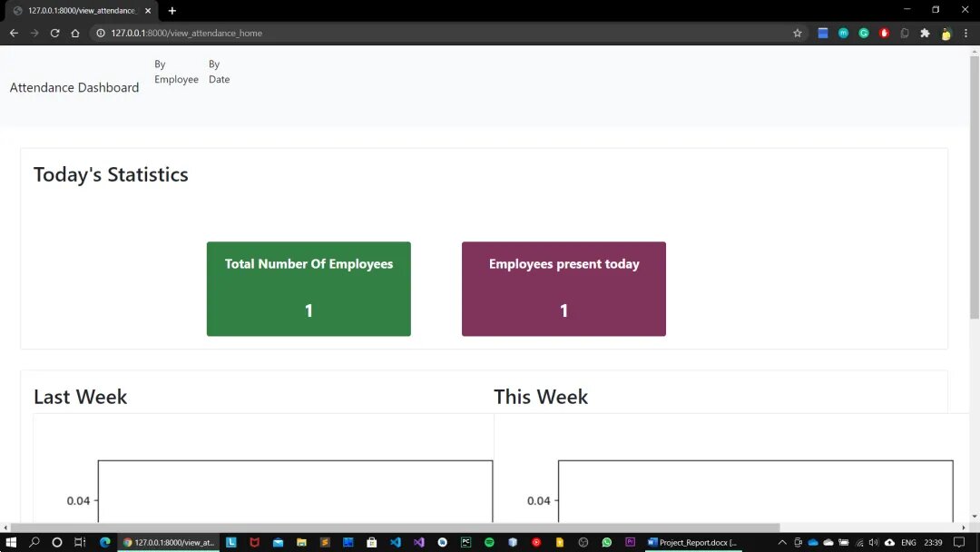Open the Chrome profile avatar
Image resolution: width=980 pixels, height=552 pixels.
[946, 33]
